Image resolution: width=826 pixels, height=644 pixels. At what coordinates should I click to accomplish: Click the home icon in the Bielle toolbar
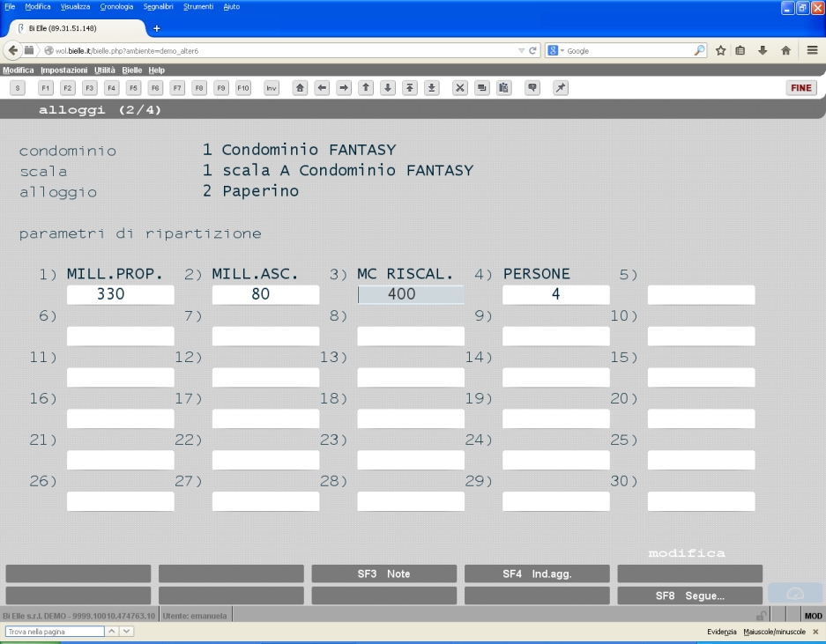click(301, 88)
